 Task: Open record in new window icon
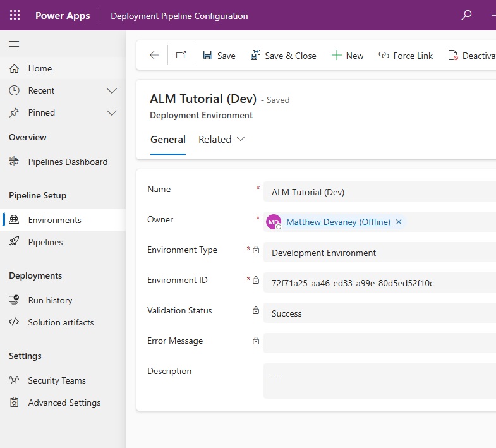tap(181, 55)
